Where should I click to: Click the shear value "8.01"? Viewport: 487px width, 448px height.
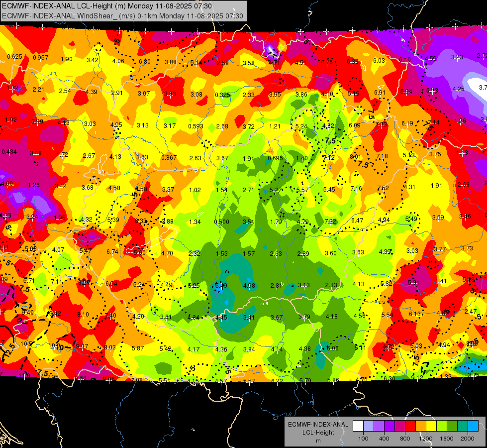tap(356, 157)
